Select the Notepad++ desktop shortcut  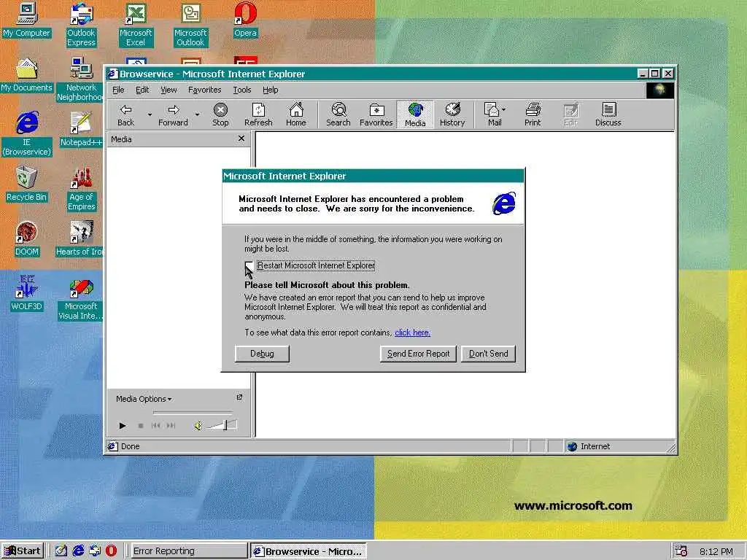[81, 129]
